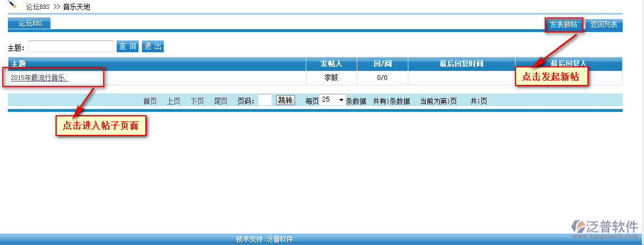Open the post 2015年最流行音乐

coord(39,78)
